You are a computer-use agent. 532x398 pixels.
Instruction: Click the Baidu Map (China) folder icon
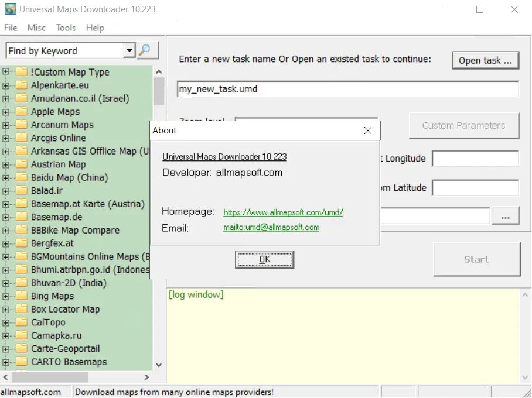coord(21,177)
